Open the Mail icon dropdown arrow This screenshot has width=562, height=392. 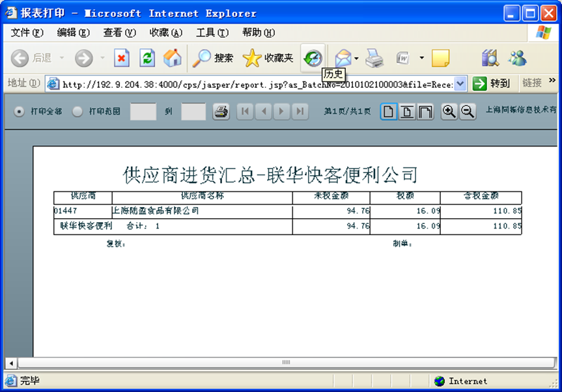pyautogui.click(x=356, y=58)
